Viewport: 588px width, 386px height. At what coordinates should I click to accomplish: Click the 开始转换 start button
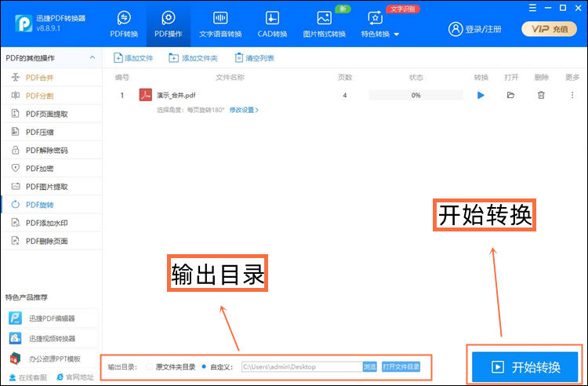point(525,366)
